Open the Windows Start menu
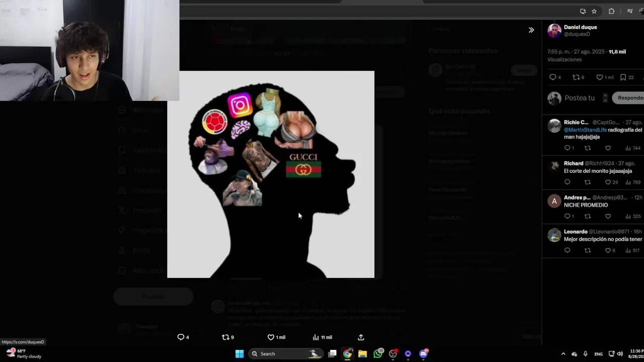 pos(239,353)
